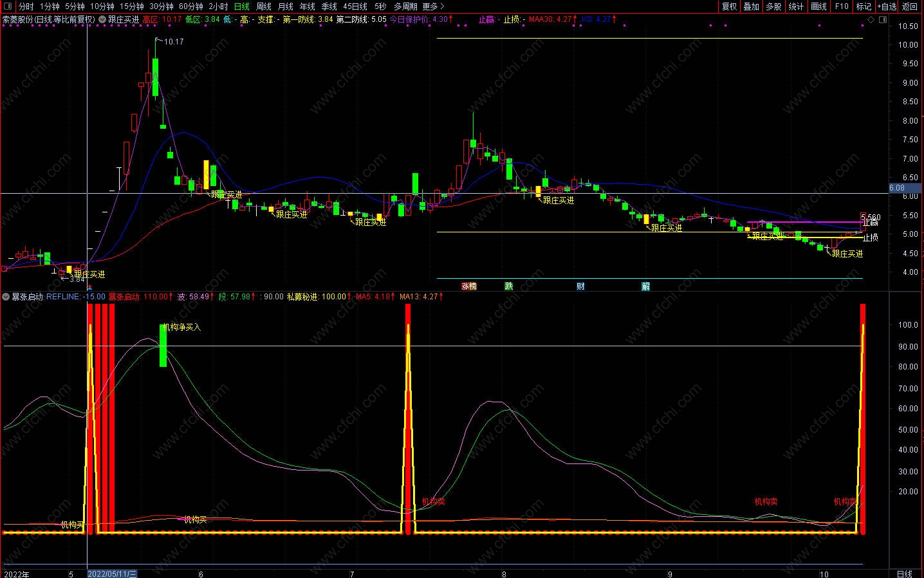Click the 今日保护价: 4.30 readout
The height and width of the screenshot is (578, 924).
(x=418, y=19)
